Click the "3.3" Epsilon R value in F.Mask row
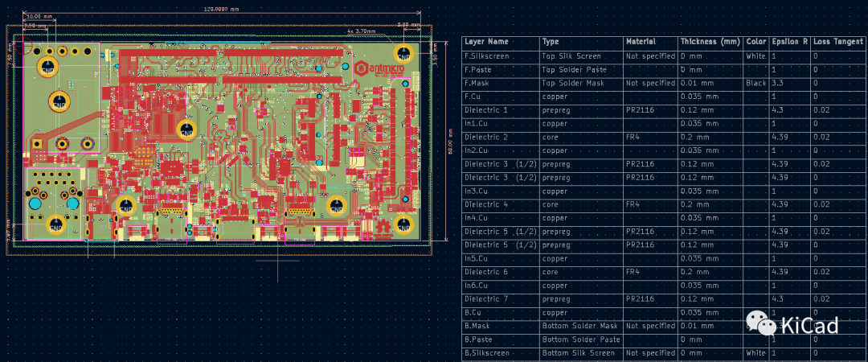The height and width of the screenshot is (362, 868). tap(790, 83)
